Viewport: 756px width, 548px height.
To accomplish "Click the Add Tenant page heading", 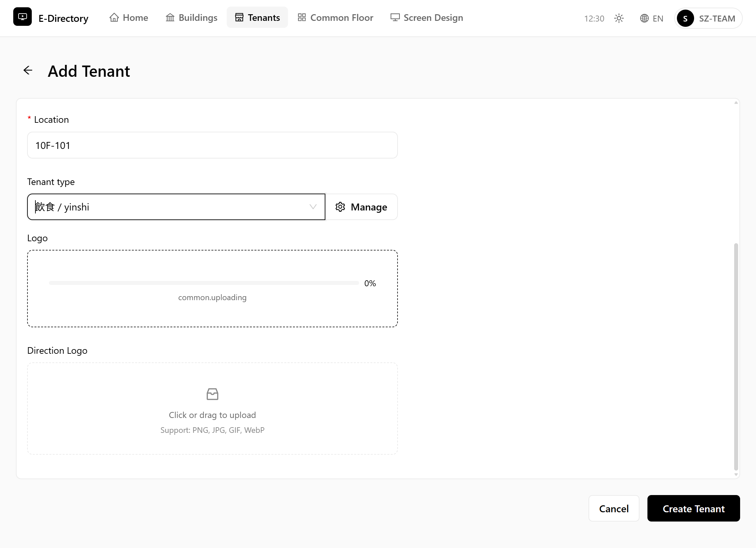I will 89,71.
